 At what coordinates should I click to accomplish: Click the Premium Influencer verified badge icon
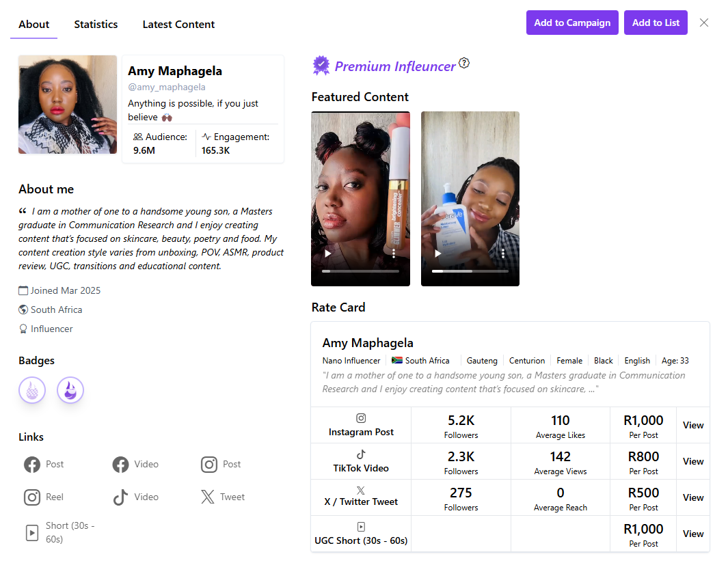pos(320,66)
